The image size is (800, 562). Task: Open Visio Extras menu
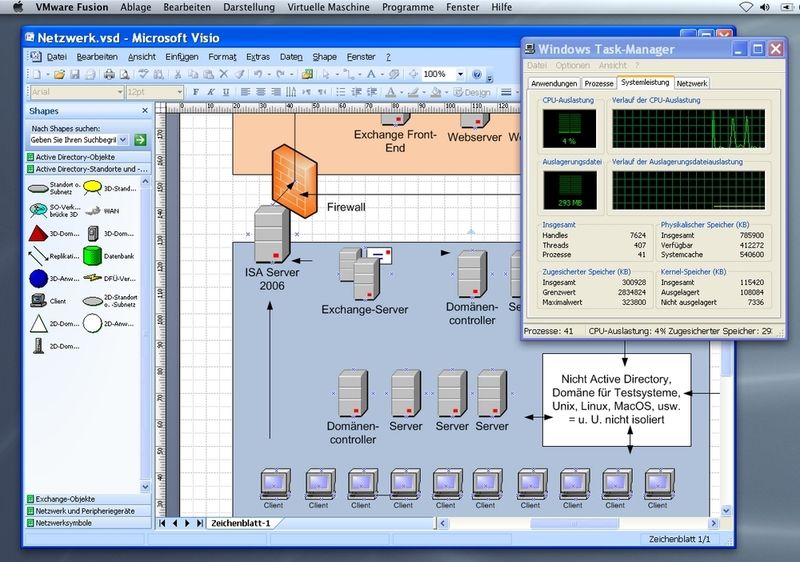tap(258, 57)
